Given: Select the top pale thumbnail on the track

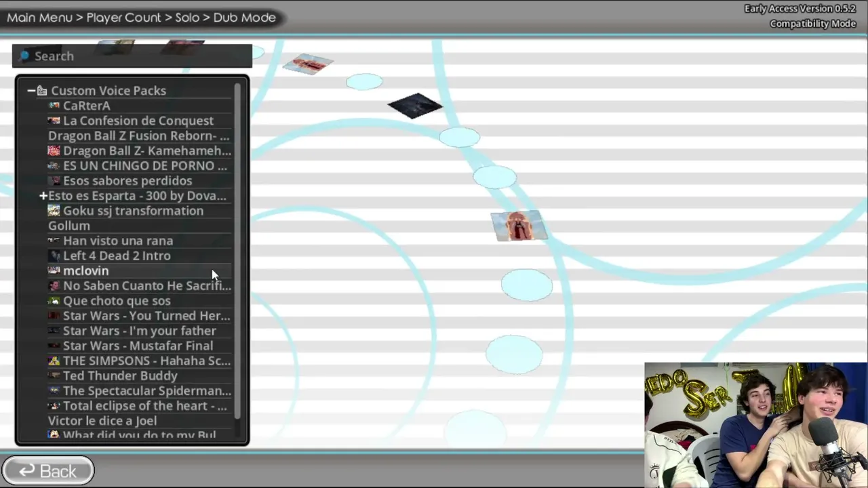Looking at the screenshot, I should (x=308, y=64).
